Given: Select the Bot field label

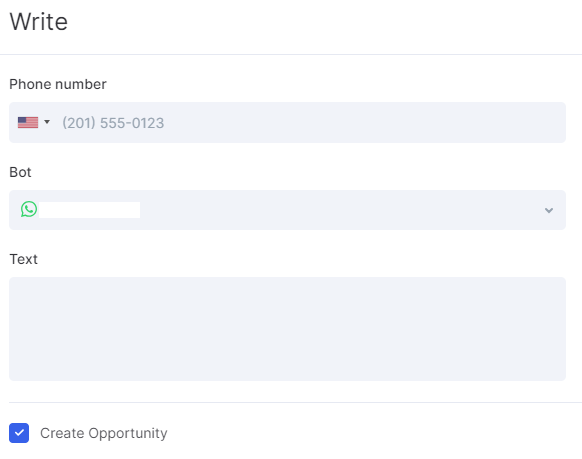Looking at the screenshot, I should 20,172.
